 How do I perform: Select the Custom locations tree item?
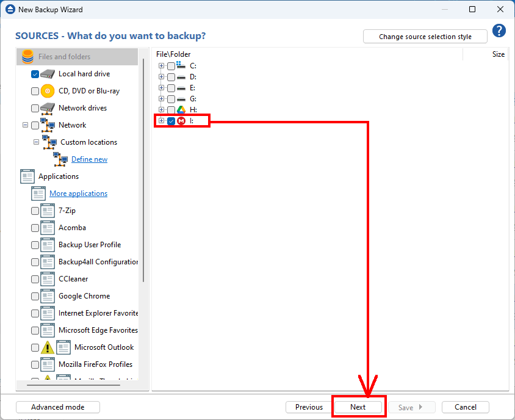point(88,142)
